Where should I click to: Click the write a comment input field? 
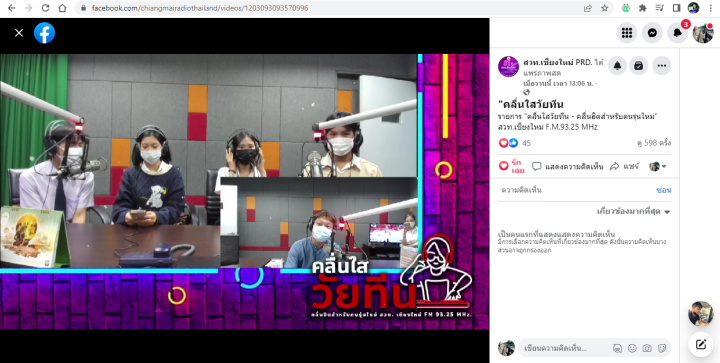coord(565,348)
